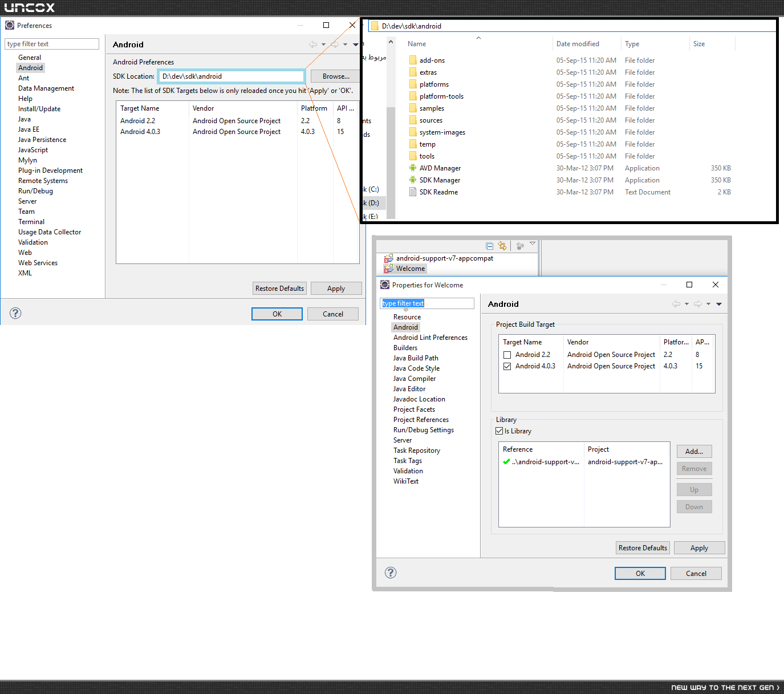This screenshot has width=784, height=694.
Task: Click OK in Properties for Welcome dialog
Action: [x=640, y=574]
